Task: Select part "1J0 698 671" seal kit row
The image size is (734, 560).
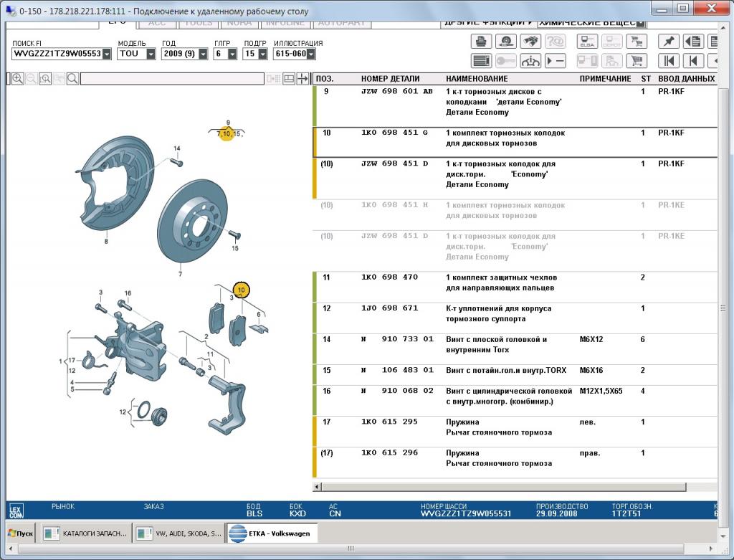Action: point(515,318)
